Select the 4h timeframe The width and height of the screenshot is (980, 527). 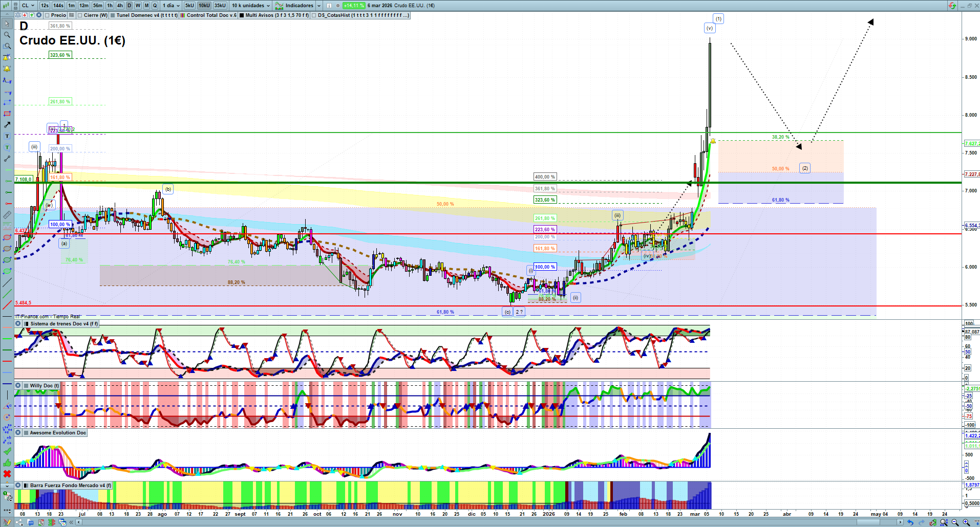point(120,6)
